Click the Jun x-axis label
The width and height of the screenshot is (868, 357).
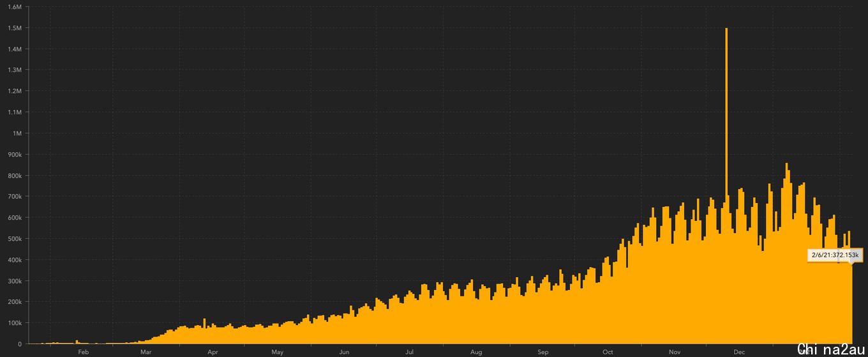click(345, 352)
